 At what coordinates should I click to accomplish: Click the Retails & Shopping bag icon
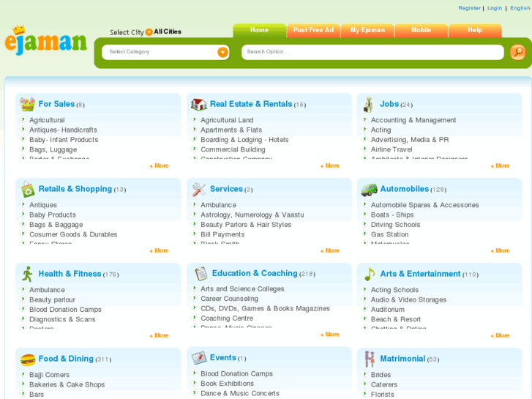pyautogui.click(x=28, y=189)
